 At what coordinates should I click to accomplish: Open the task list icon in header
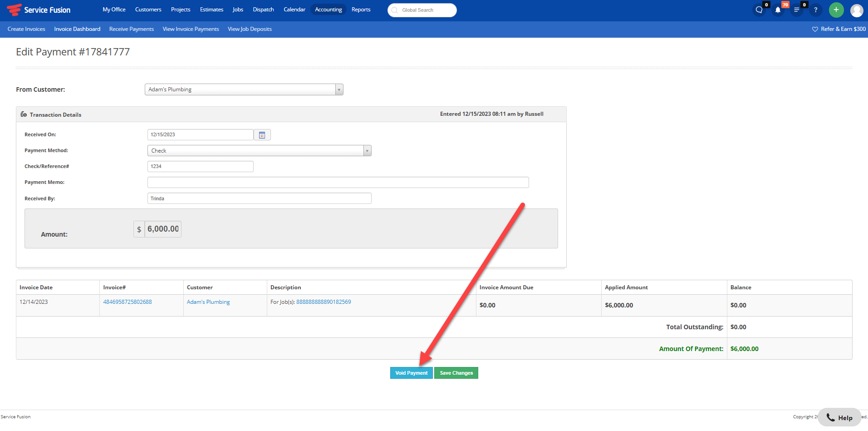796,10
